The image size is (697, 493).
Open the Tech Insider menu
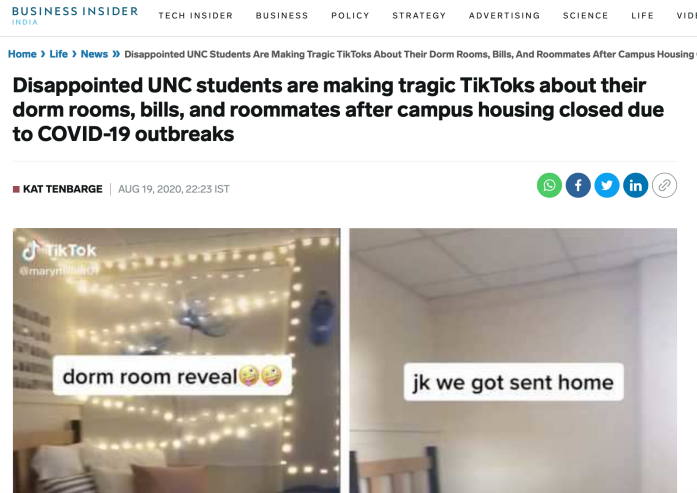[196, 16]
